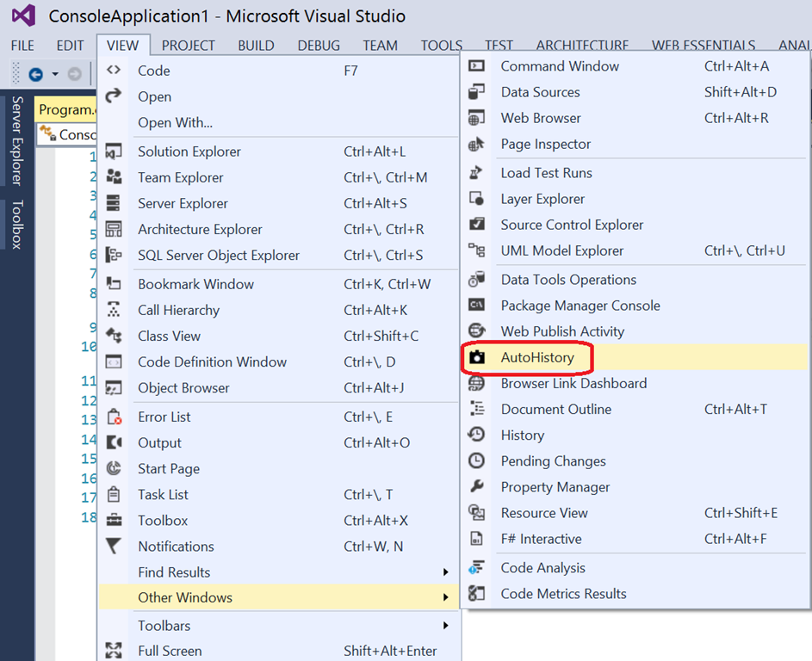812x661 pixels.
Task: Click the Output window icon
Action: click(114, 442)
